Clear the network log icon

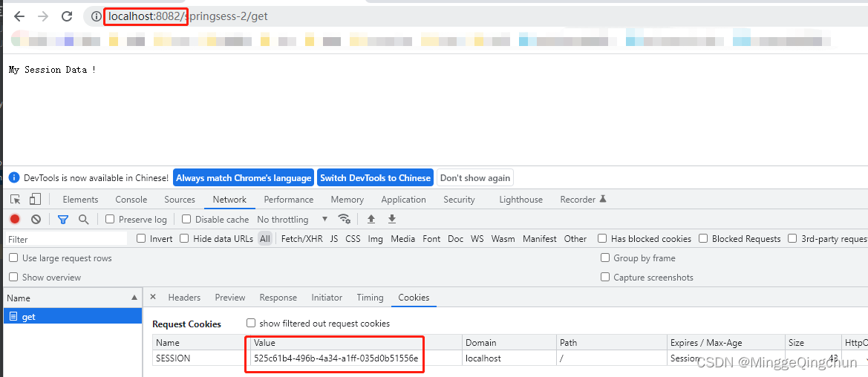(x=36, y=219)
